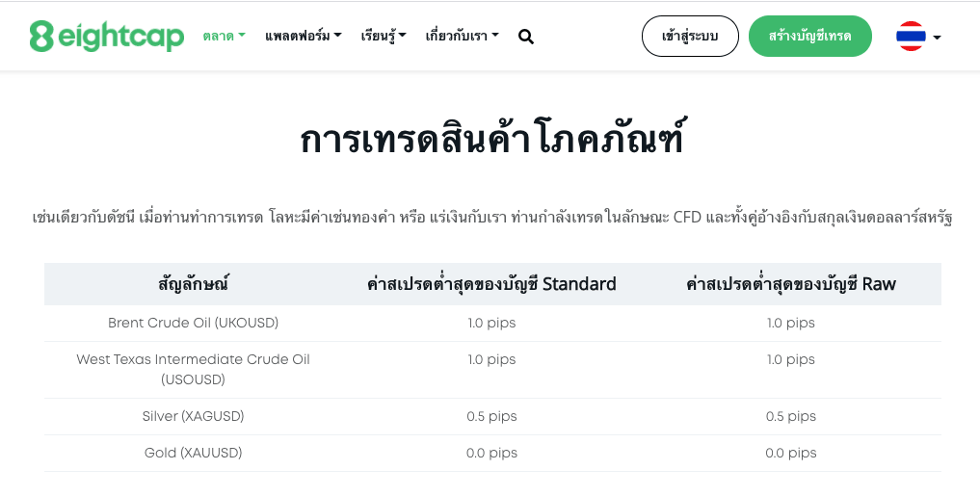The image size is (980, 496).
Task: Click the Thailand flag icon
Action: click(911, 37)
